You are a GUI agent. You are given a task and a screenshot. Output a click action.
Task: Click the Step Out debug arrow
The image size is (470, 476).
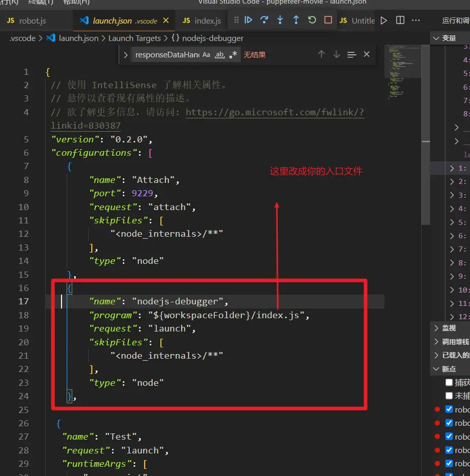(296, 20)
